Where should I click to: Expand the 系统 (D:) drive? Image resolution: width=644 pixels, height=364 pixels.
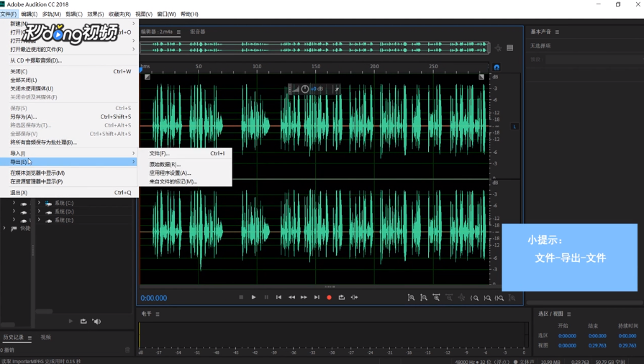tap(39, 211)
